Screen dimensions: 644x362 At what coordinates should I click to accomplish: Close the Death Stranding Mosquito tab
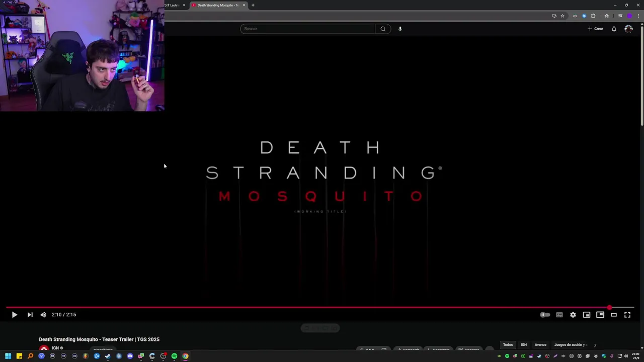[244, 5]
